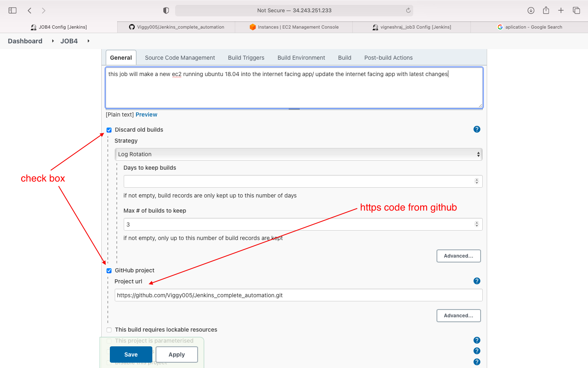The width and height of the screenshot is (588, 368).
Task: Click the Dashboard breadcrumb link
Action: [x=25, y=41]
